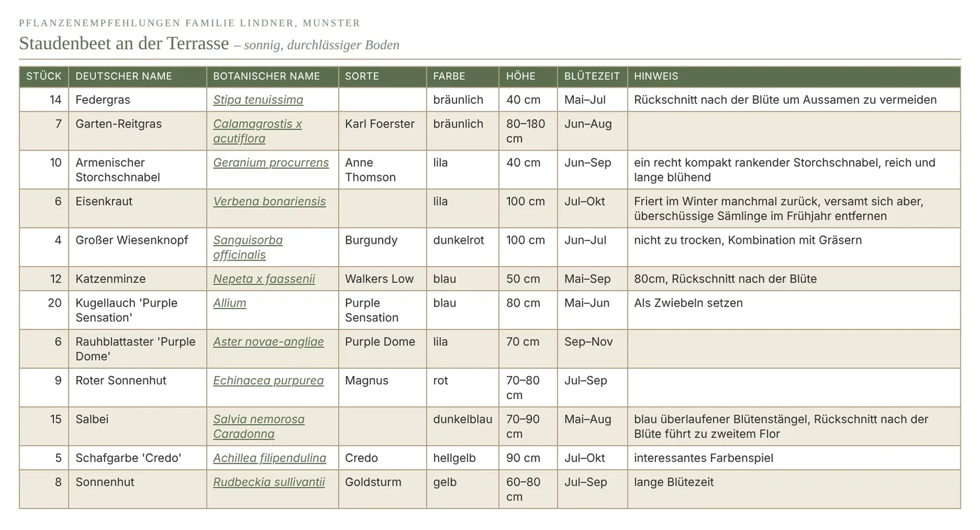
Task: Click the Walkers Low variety cell
Action: coord(383,279)
